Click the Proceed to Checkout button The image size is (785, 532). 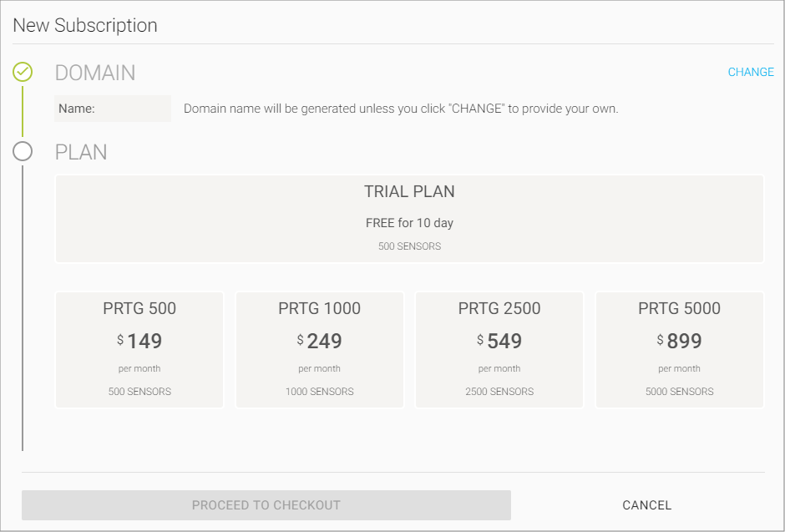pos(266,505)
